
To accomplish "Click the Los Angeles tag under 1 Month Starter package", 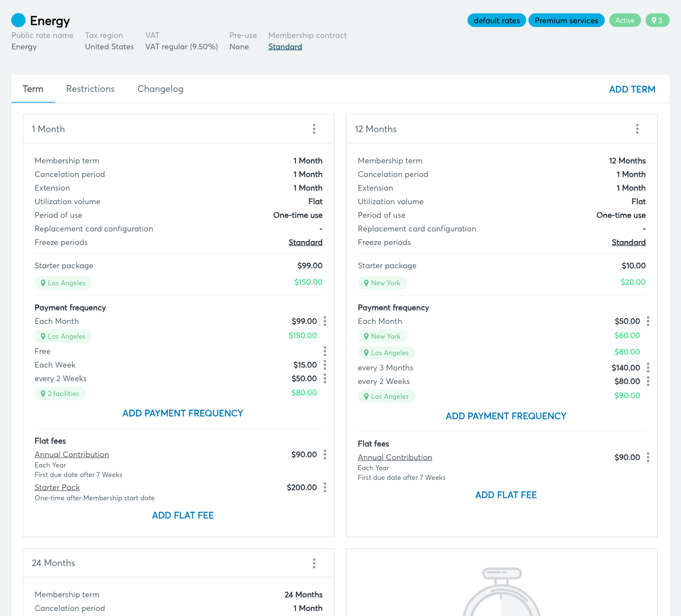I will (63, 283).
